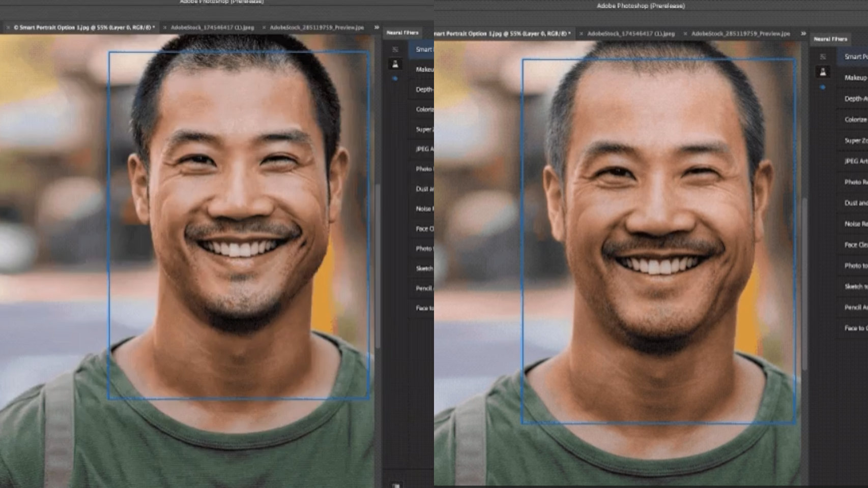The image size is (868, 488).
Task: Click the blue dot indicator in left window
Action: tap(395, 79)
